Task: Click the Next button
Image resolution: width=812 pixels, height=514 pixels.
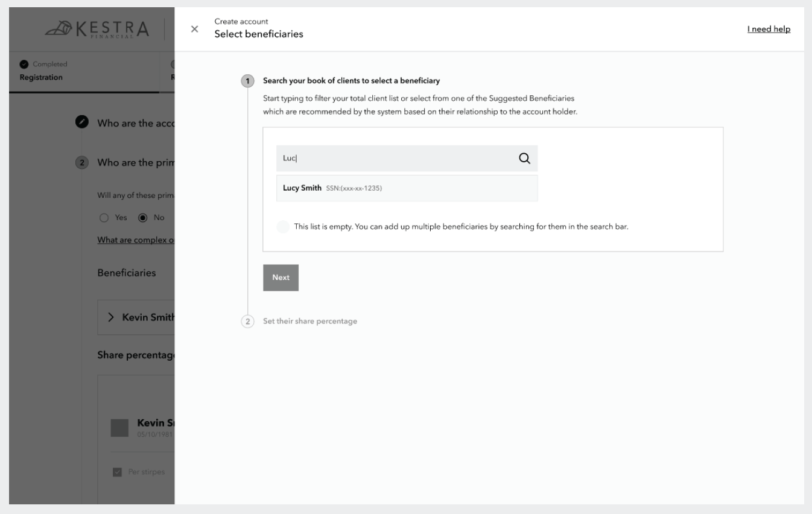Action: 281,278
